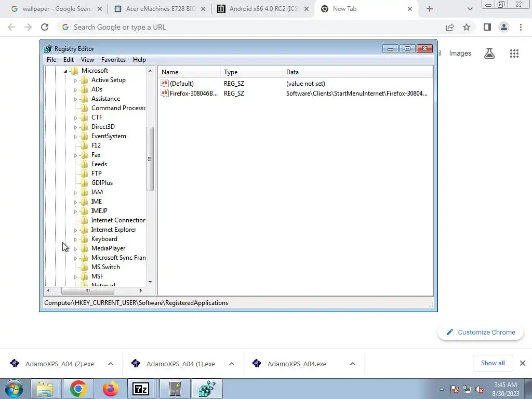532x399 pixels.
Task: Select the IMEJP key in tree
Action: click(99, 211)
